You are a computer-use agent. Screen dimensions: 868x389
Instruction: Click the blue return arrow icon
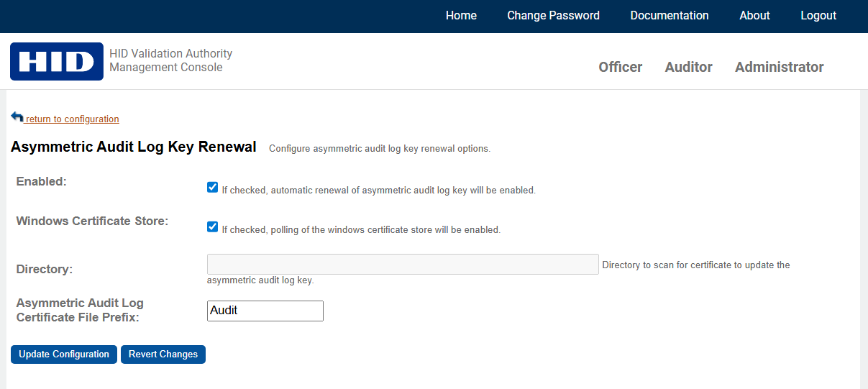17,117
